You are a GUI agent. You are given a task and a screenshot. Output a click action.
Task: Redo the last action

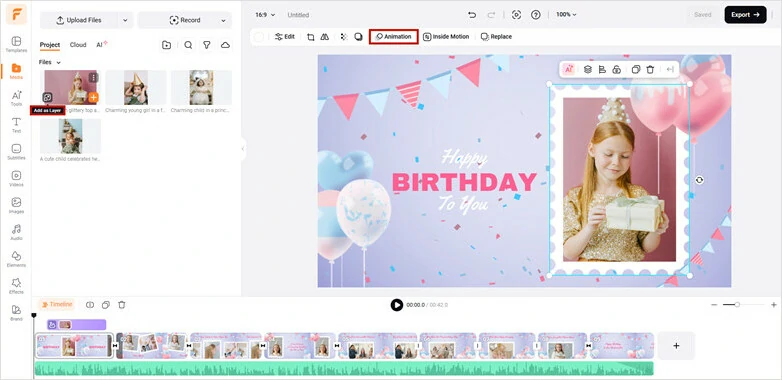(x=491, y=15)
